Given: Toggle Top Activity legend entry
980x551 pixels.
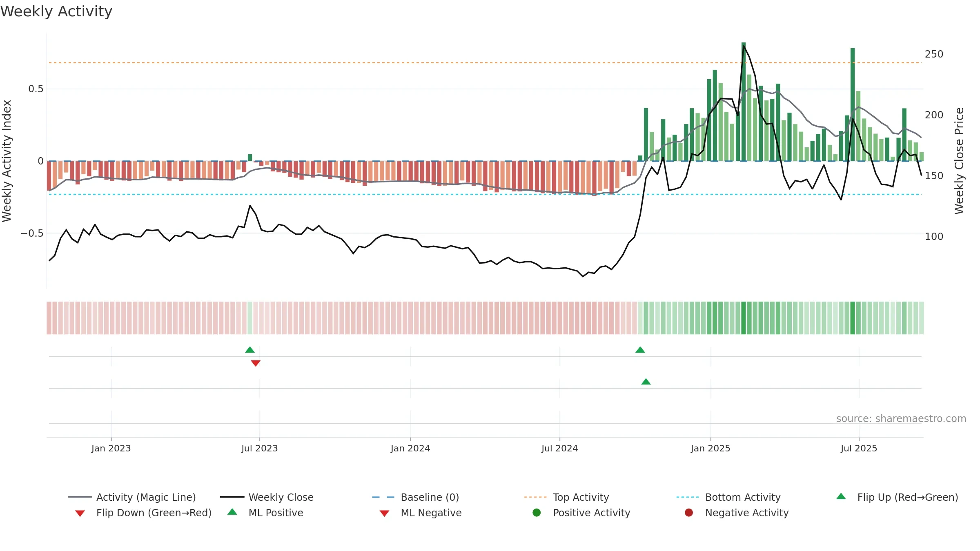Looking at the screenshot, I should [567, 497].
